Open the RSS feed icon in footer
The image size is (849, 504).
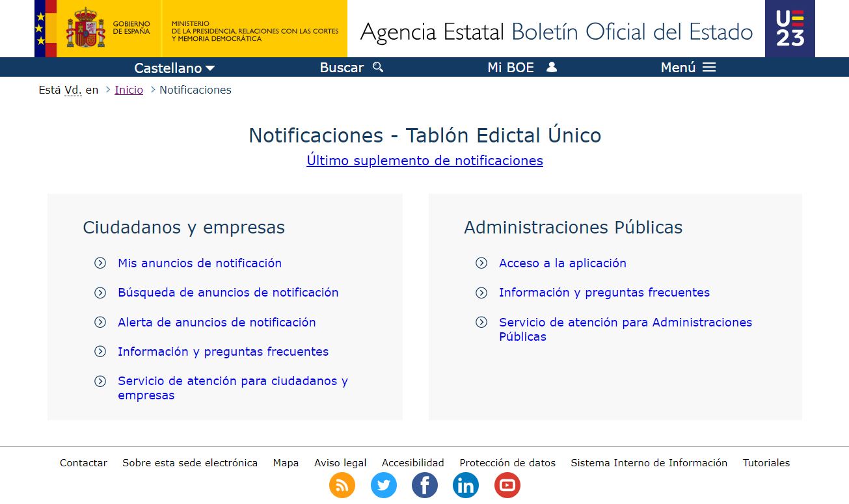[342, 485]
